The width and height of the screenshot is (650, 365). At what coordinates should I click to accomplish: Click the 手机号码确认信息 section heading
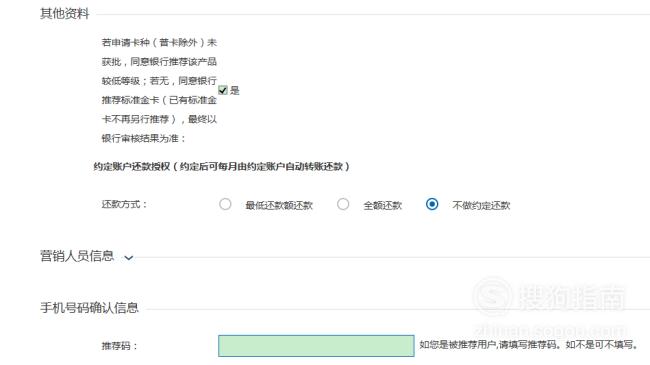click(89, 308)
